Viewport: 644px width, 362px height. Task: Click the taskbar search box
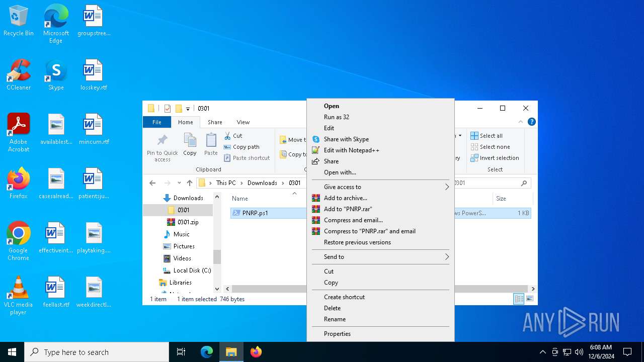[x=97, y=352]
